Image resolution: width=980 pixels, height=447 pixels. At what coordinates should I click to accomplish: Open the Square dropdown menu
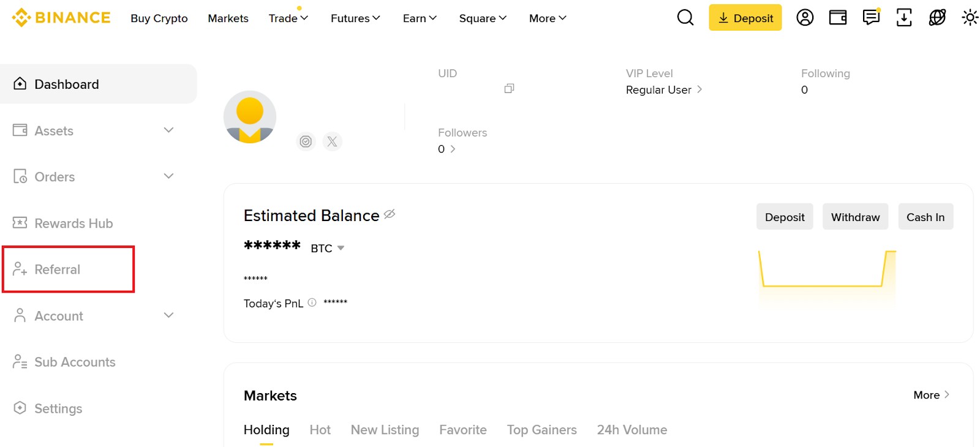point(483,18)
